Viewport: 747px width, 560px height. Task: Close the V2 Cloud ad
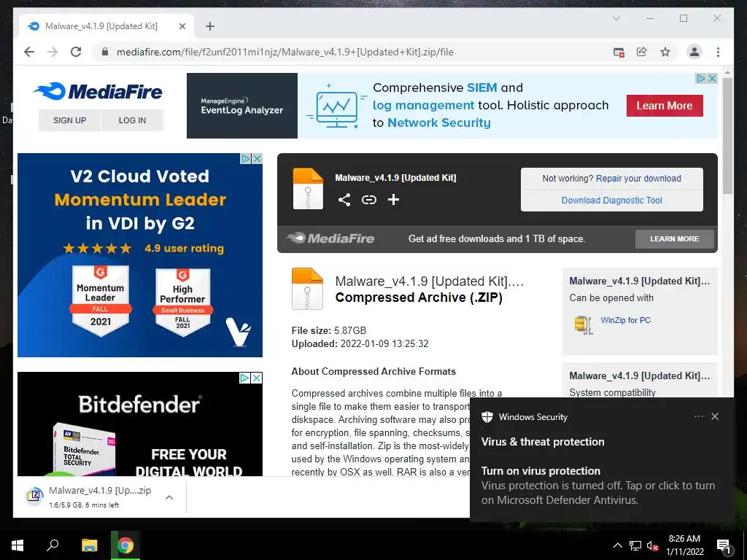click(257, 158)
